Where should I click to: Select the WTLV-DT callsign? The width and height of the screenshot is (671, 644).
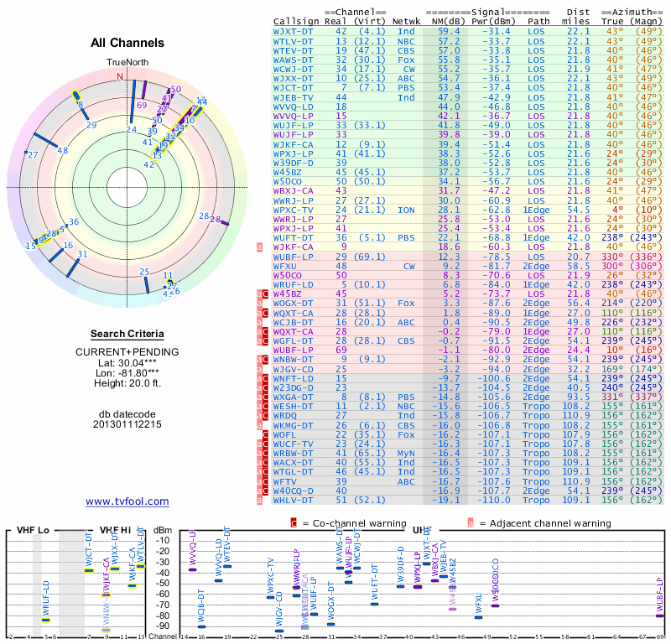point(293,41)
